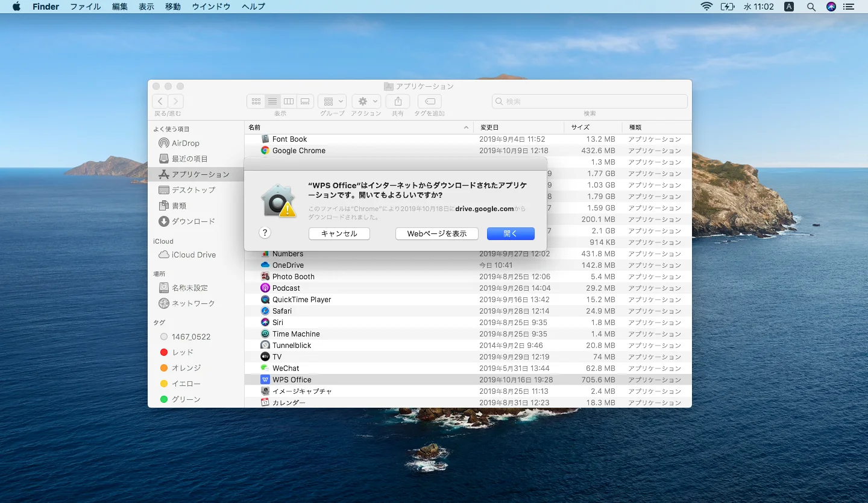Click the 開く button in dialog

coord(511,233)
